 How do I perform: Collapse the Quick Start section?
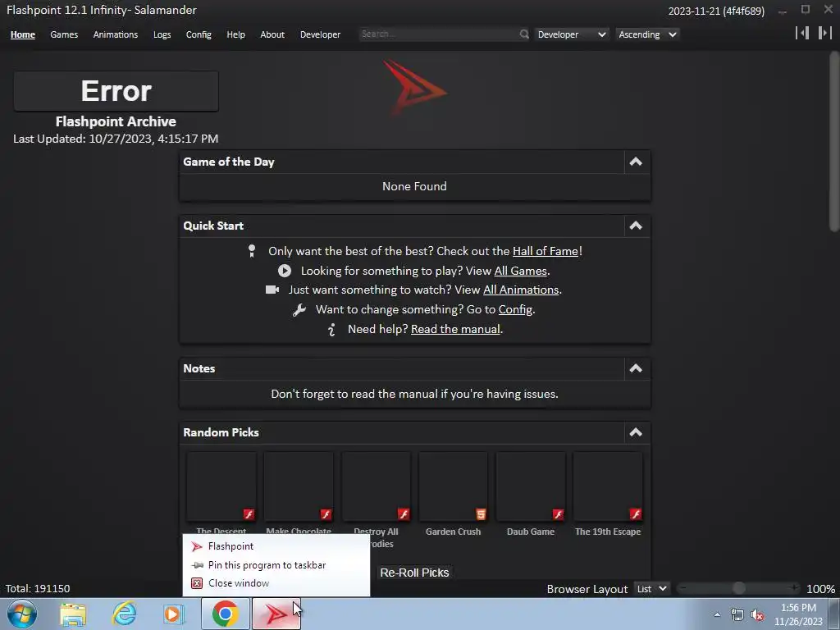[636, 226]
